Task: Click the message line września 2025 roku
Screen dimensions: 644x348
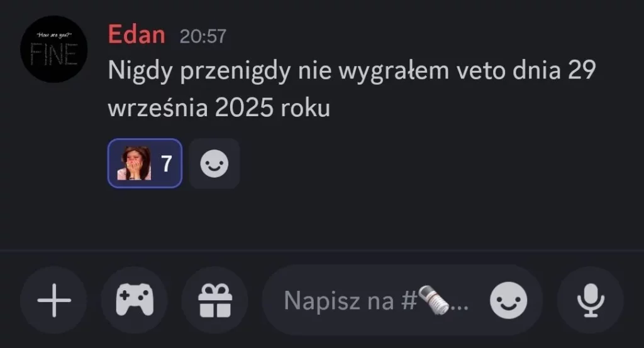Action: coord(219,108)
